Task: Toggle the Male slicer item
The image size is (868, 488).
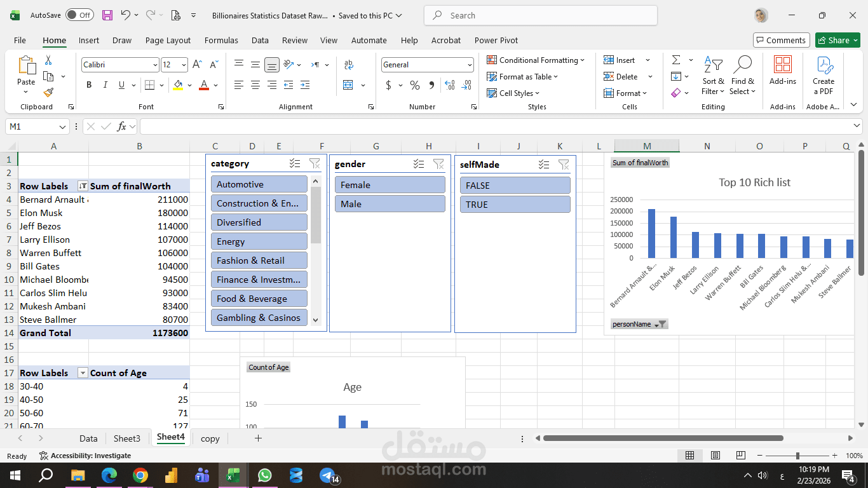Action: click(x=390, y=204)
